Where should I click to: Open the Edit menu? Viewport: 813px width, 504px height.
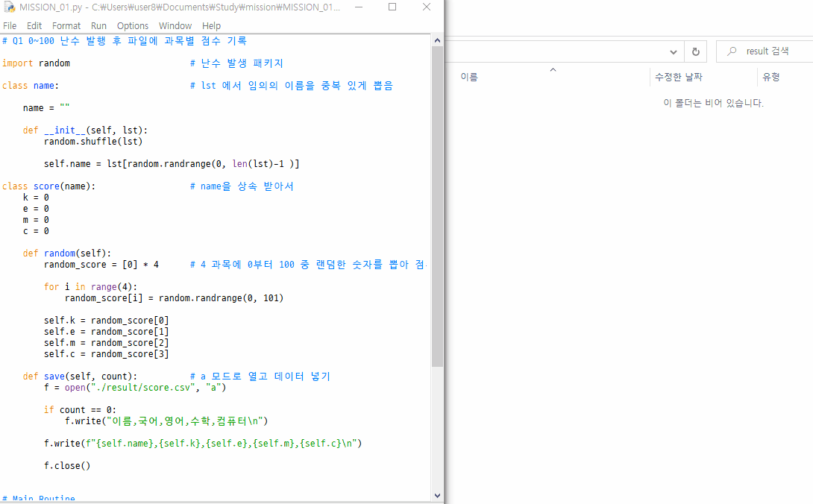(34, 25)
